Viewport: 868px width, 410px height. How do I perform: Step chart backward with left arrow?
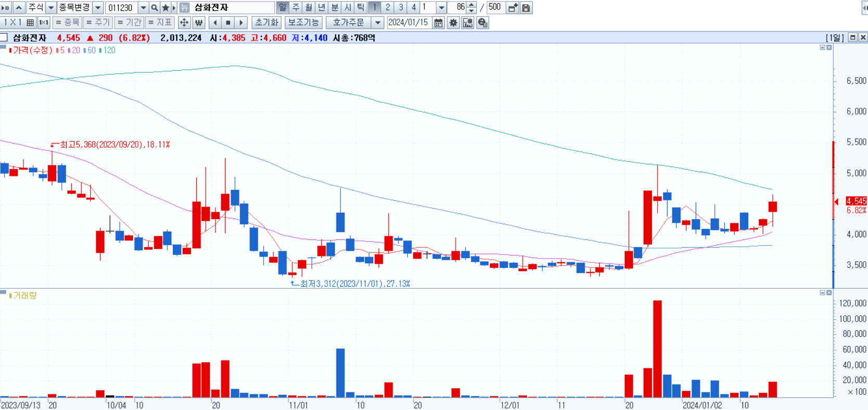pyautogui.click(x=215, y=22)
